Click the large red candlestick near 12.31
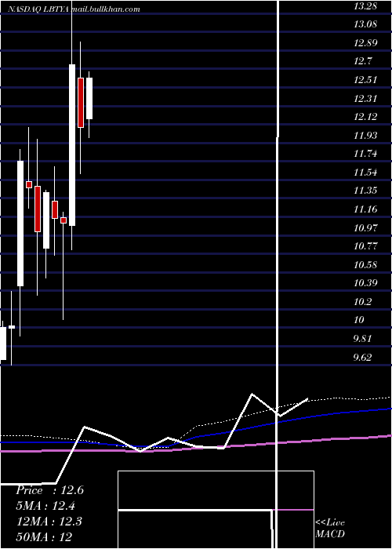 point(81,103)
